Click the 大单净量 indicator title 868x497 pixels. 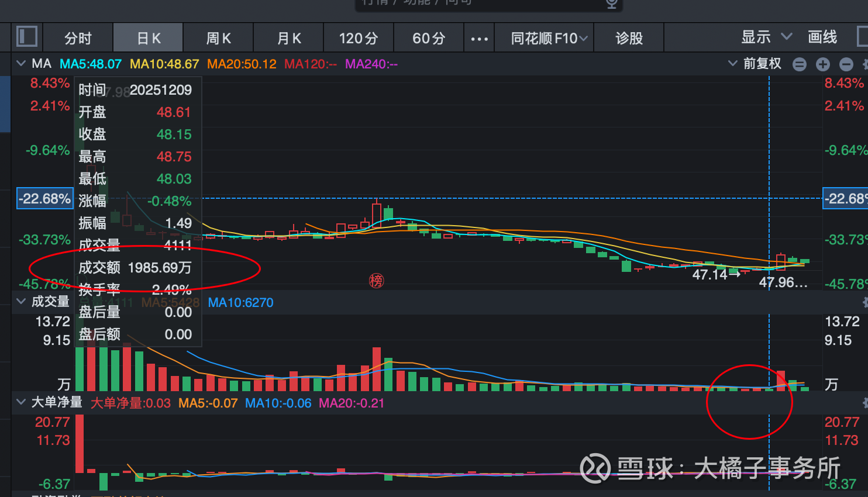(57, 402)
